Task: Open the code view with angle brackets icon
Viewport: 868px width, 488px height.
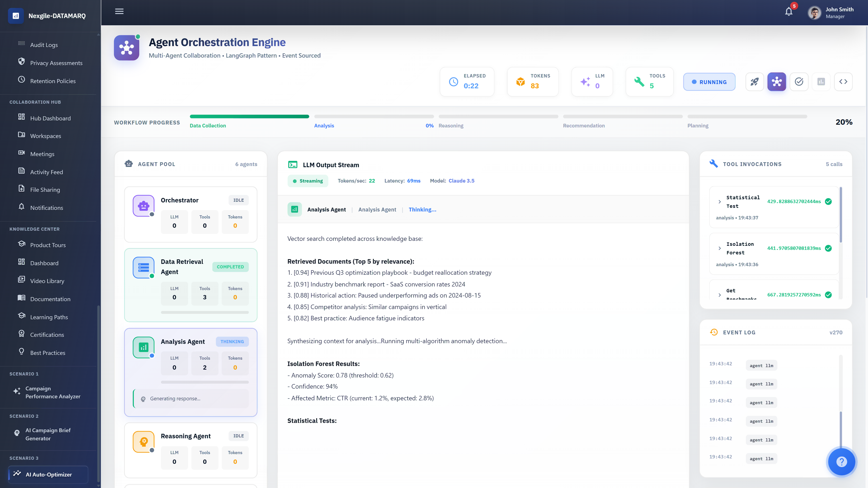Action: 843,82
